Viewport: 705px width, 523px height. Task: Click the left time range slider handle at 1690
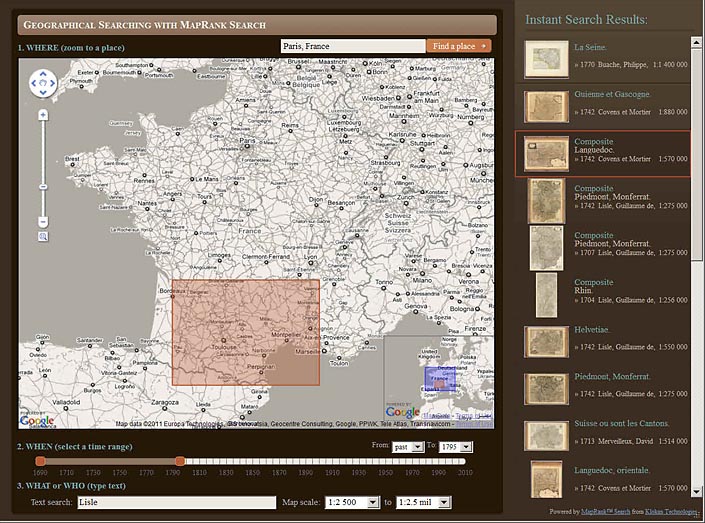click(x=40, y=460)
